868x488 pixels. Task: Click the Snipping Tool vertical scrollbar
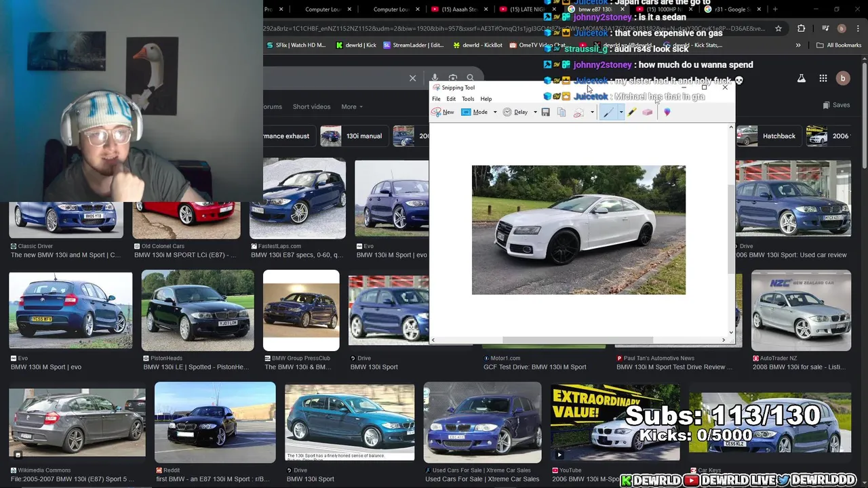pos(731,230)
